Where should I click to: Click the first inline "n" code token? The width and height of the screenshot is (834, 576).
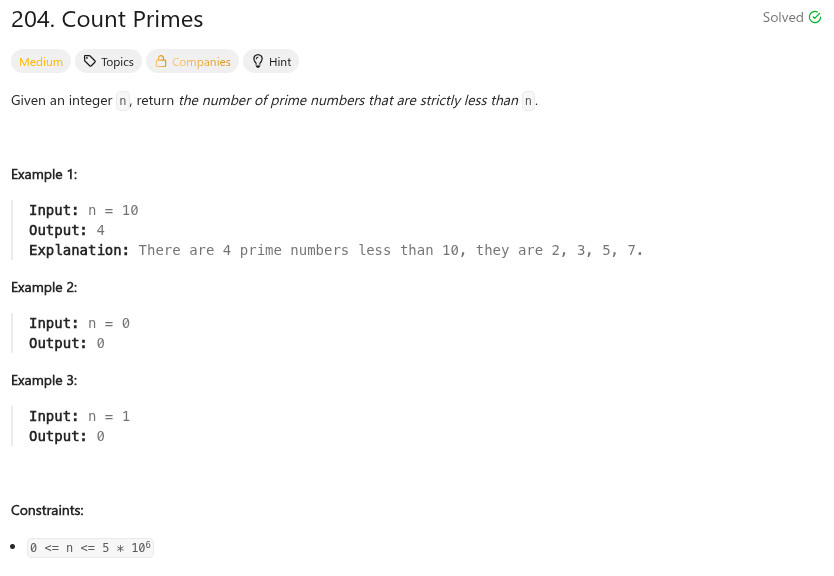(123, 101)
